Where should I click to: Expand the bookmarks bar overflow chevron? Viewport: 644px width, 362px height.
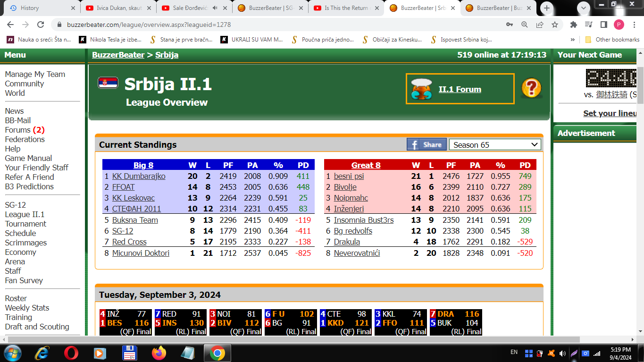[573, 40]
